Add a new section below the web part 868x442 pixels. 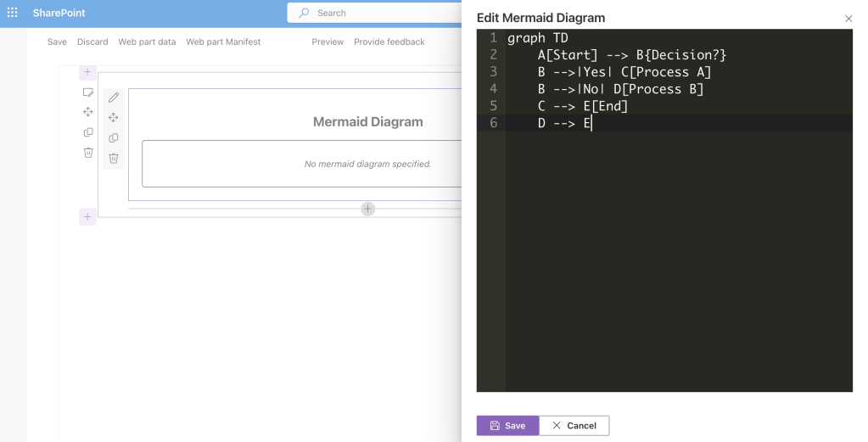point(87,217)
